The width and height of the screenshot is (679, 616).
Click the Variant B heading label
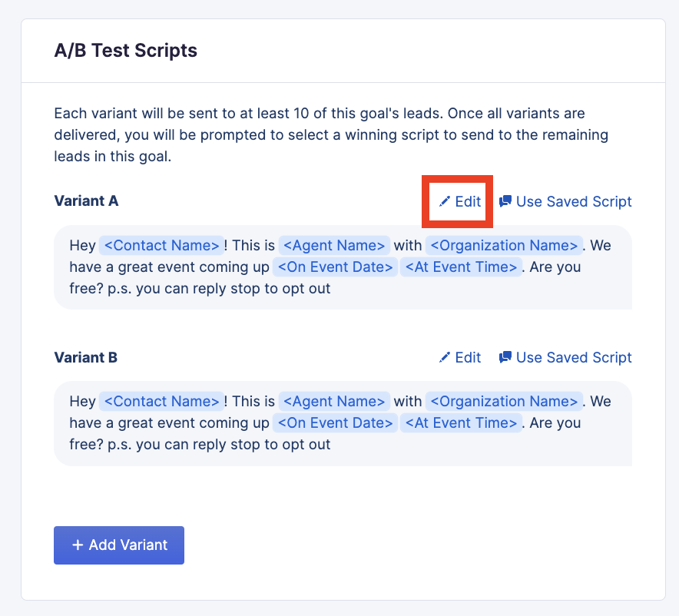tap(86, 358)
